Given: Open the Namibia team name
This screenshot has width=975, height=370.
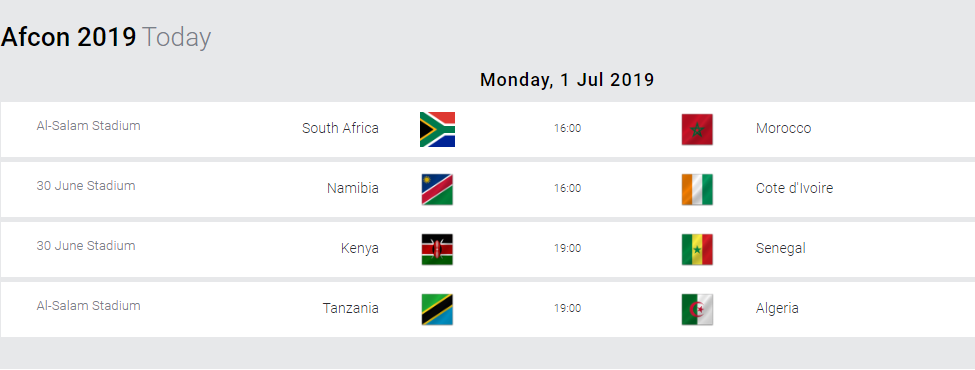Looking at the screenshot, I should tap(353, 188).
